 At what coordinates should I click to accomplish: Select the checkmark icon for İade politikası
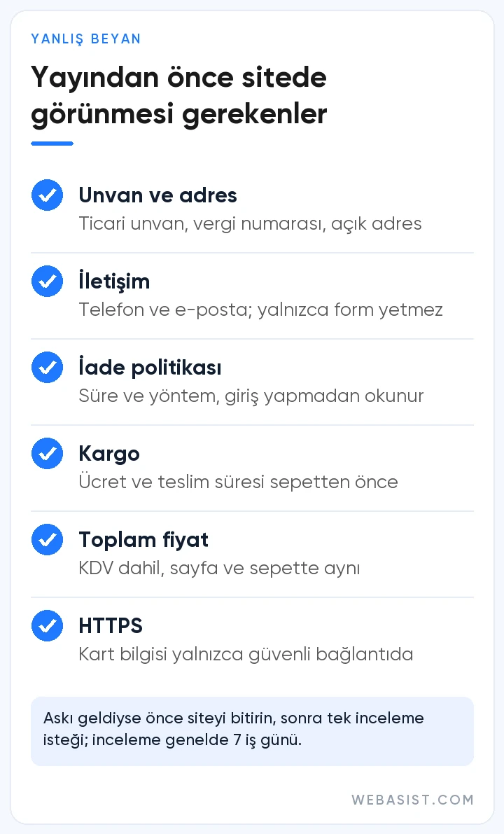pos(48,368)
